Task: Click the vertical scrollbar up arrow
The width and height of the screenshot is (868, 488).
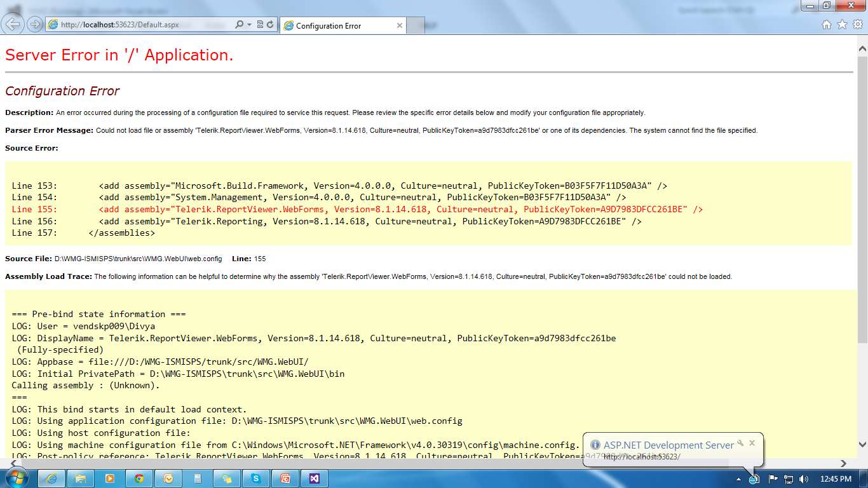Action: point(862,48)
